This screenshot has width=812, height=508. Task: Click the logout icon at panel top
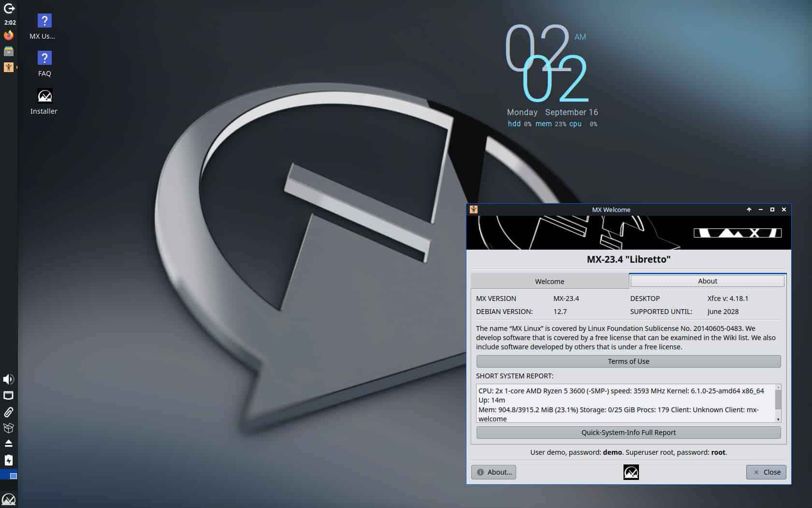pos(8,8)
